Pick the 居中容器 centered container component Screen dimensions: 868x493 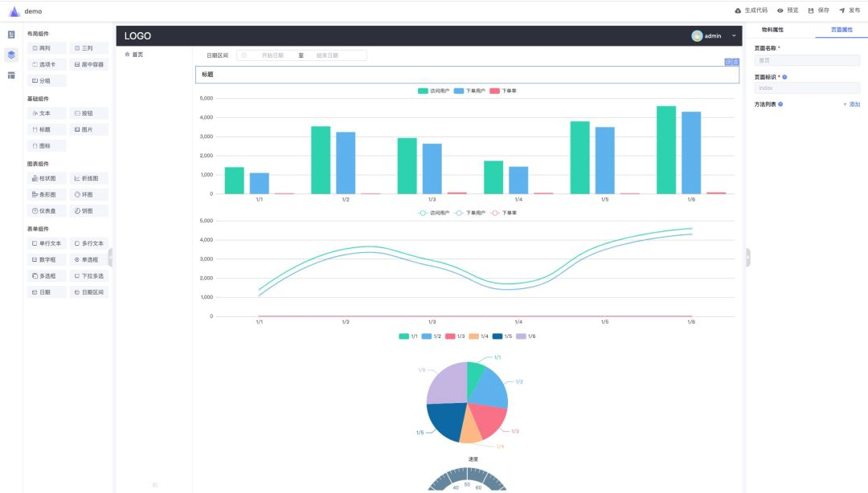[88, 64]
